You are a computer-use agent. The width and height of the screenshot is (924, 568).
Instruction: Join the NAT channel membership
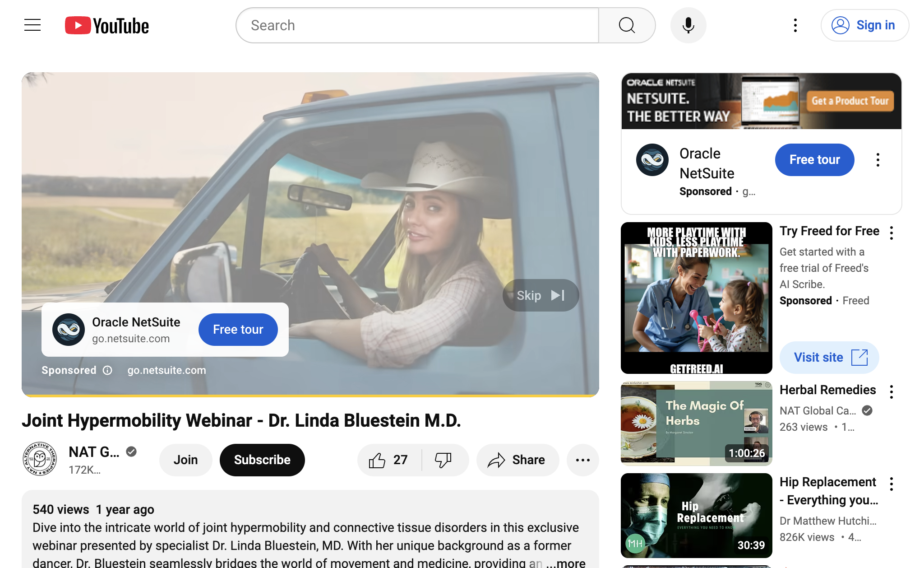(185, 460)
